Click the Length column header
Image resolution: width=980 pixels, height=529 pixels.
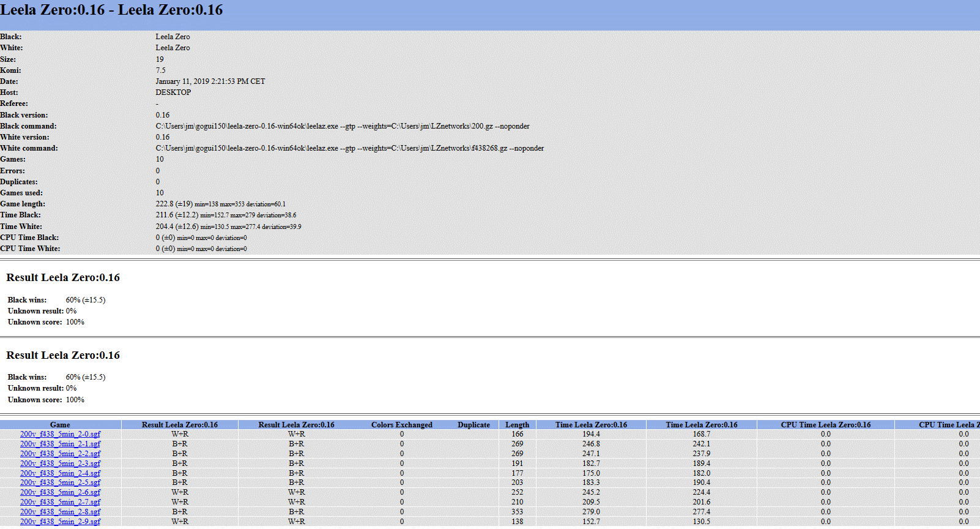(x=517, y=425)
